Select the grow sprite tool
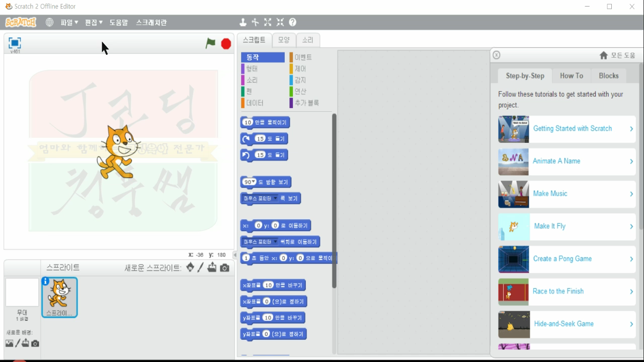This screenshot has width=644, height=362. pos(268,22)
